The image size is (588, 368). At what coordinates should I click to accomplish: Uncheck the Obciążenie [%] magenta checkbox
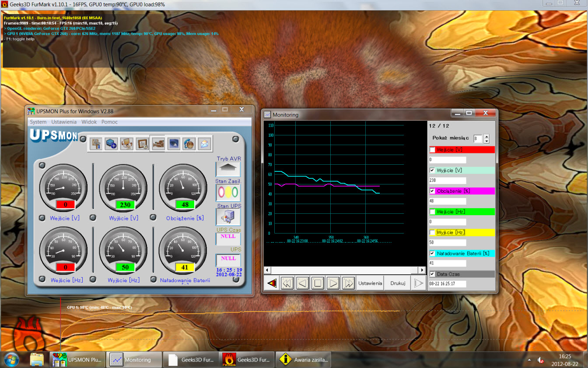(x=433, y=191)
